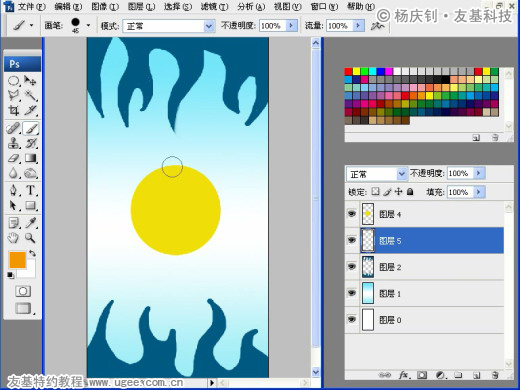This screenshot has height=390, width=520.
Task: Swap foreground and background colors
Action: (x=32, y=253)
